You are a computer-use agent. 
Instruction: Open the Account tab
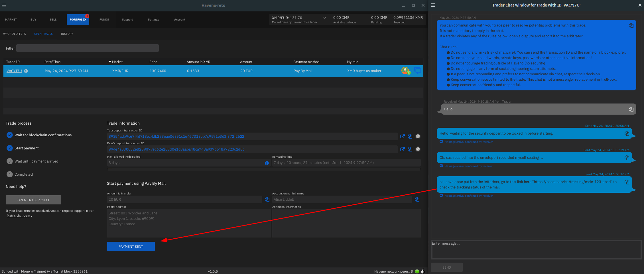coord(180,20)
